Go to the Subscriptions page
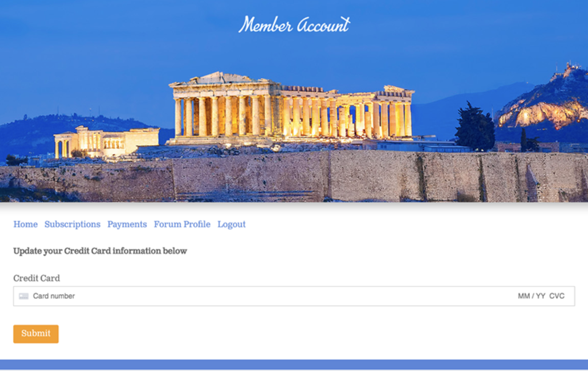The image size is (588, 371). coord(72,224)
